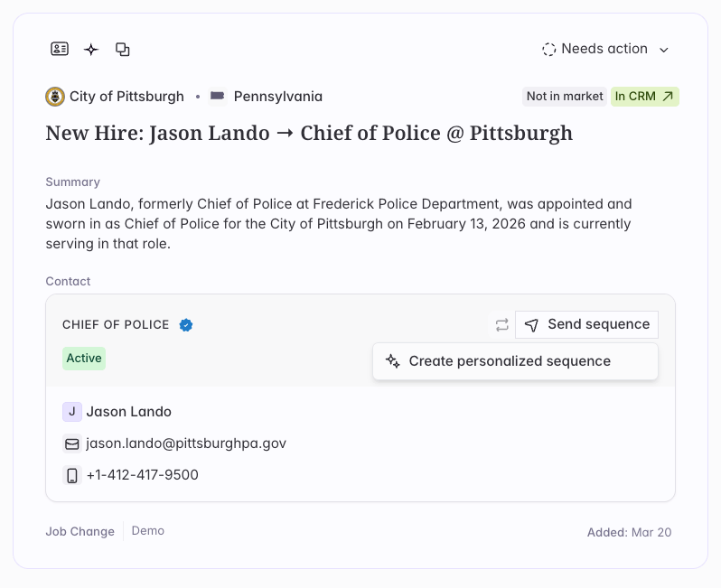Screen dimensions: 721x588
Task: Click the Pennsylvania state flag icon
Action: pos(217,96)
